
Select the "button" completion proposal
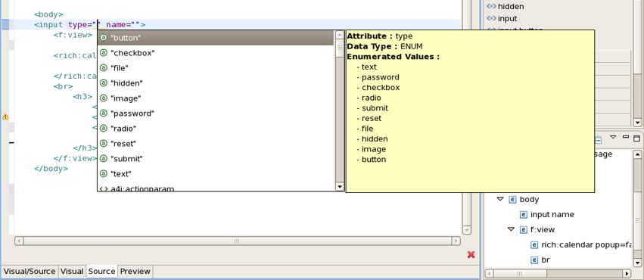tap(216, 38)
